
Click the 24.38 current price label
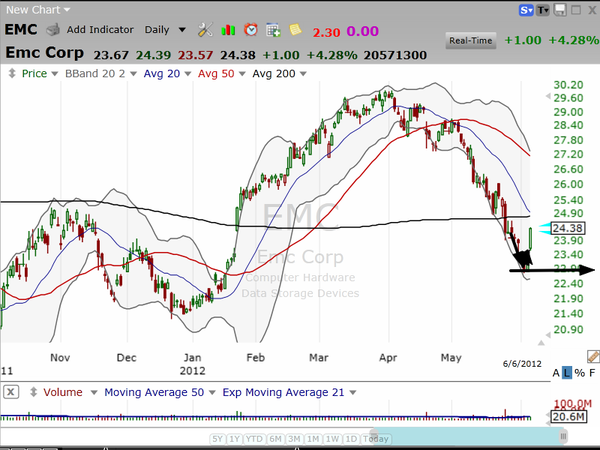tap(567, 228)
